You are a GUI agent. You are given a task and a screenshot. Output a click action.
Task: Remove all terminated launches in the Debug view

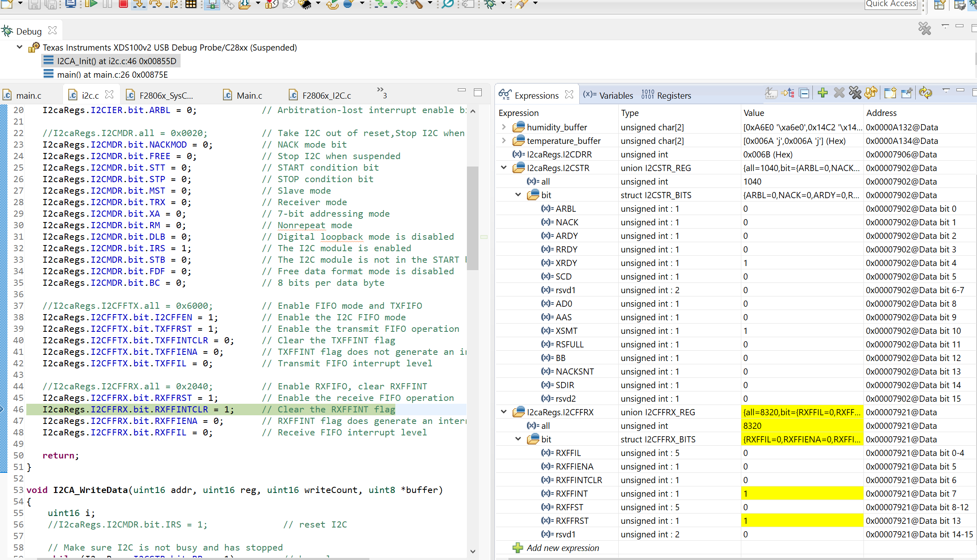[924, 28]
